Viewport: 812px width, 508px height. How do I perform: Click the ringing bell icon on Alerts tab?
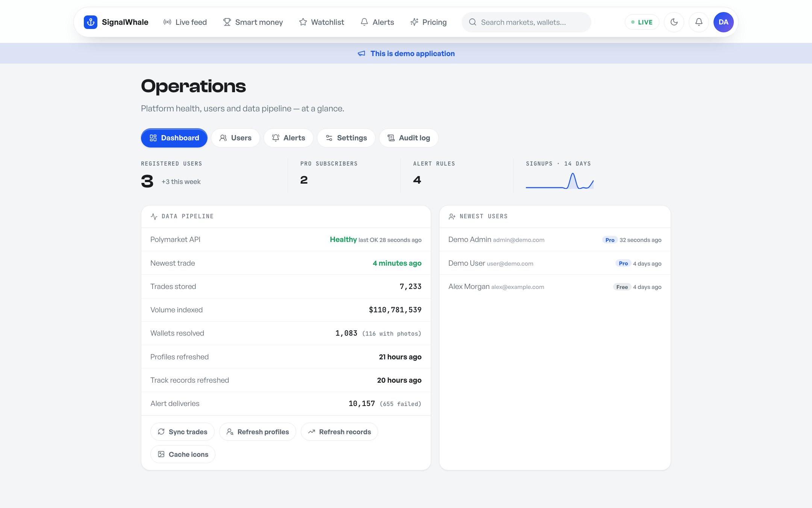(276, 138)
